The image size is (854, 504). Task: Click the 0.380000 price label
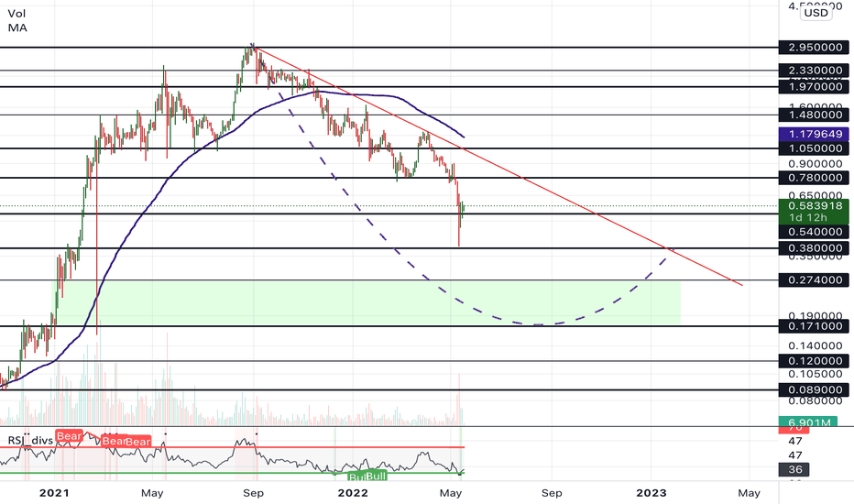click(x=814, y=248)
